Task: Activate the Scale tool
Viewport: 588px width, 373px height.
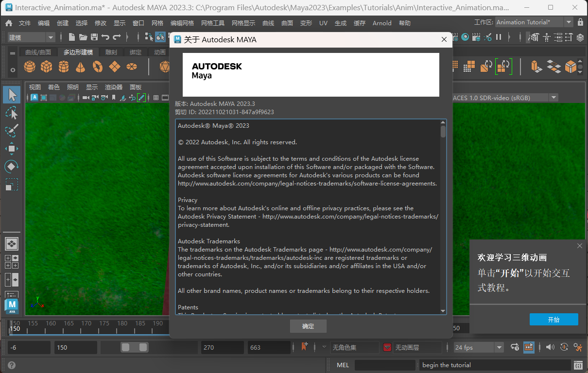Action: pyautogui.click(x=12, y=185)
